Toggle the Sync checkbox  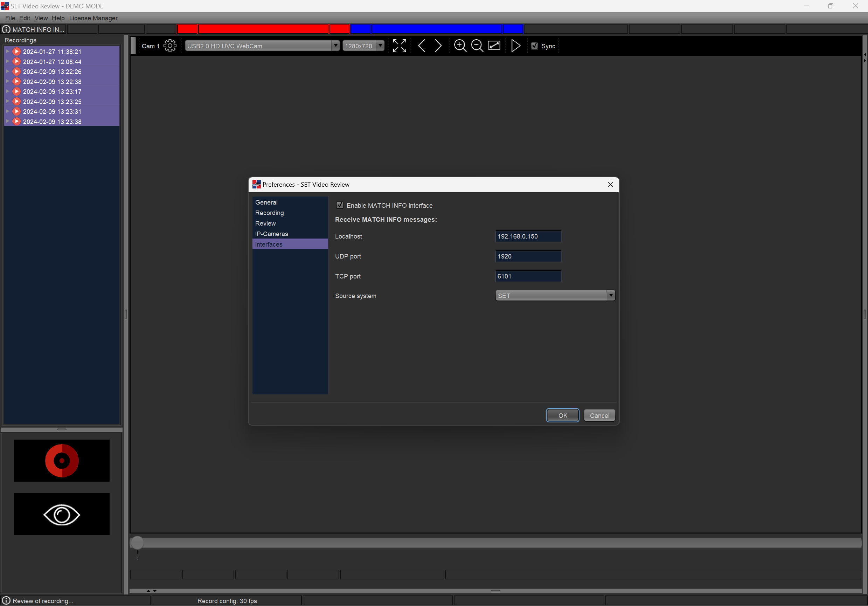(x=534, y=46)
